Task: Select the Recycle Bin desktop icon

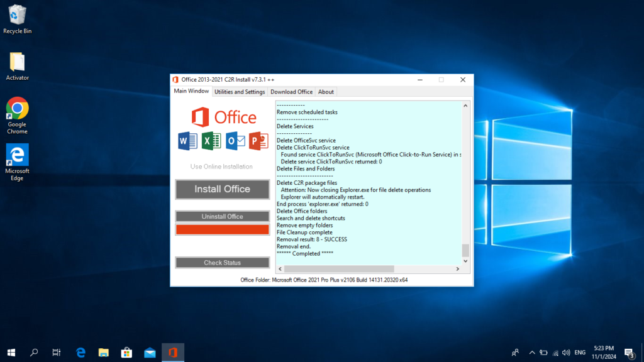Action: (17, 19)
